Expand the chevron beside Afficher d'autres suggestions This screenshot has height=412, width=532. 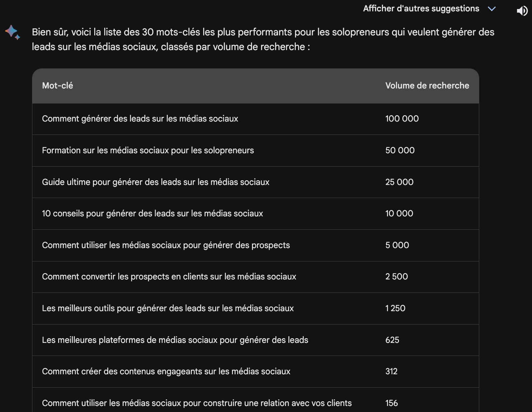tap(492, 9)
